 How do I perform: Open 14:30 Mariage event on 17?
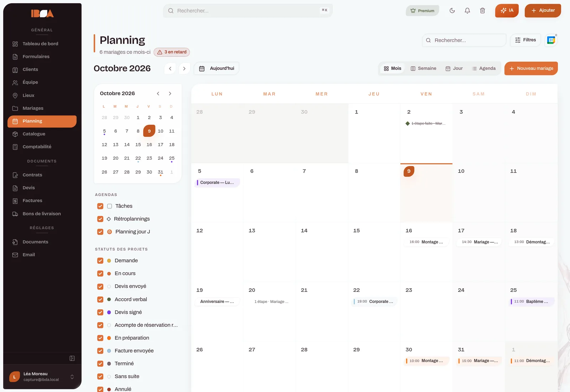pos(479,242)
